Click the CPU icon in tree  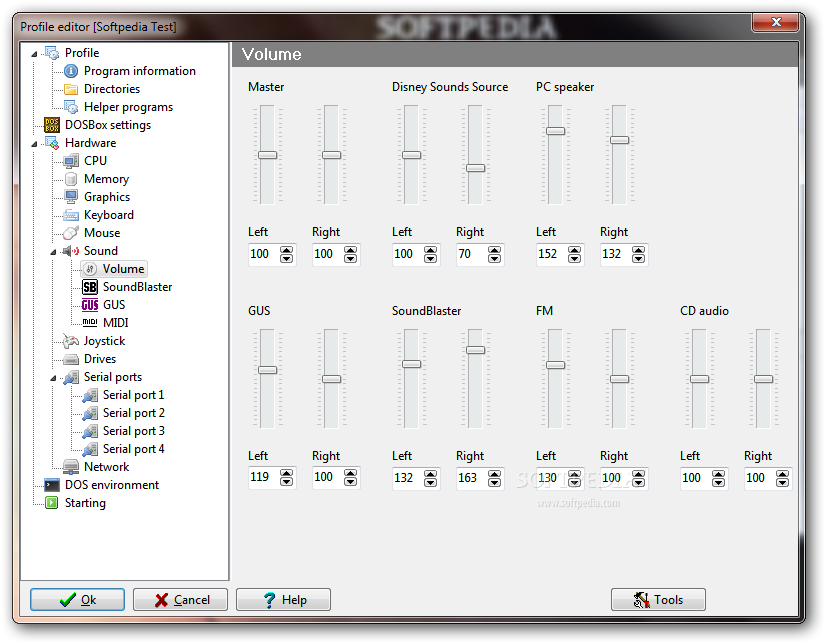coord(71,161)
